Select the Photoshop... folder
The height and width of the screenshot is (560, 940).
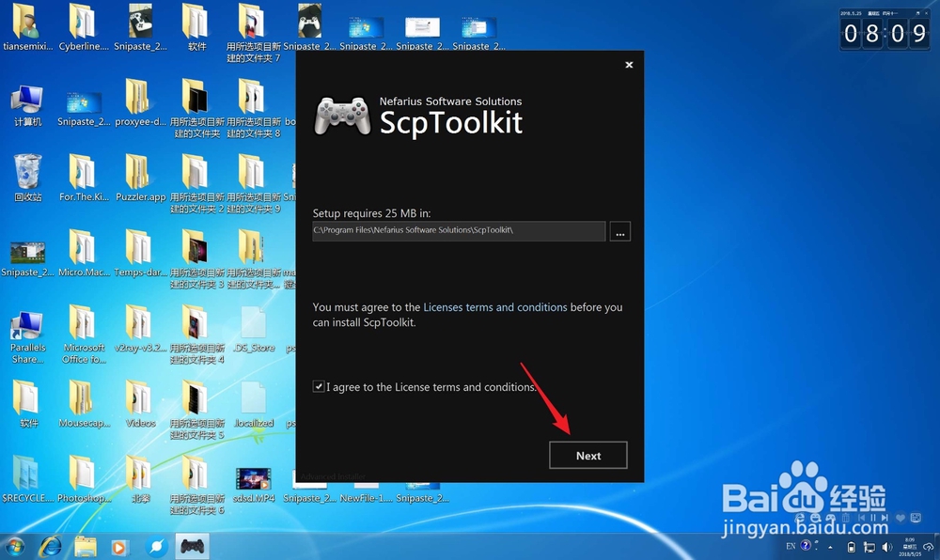coord(84,479)
